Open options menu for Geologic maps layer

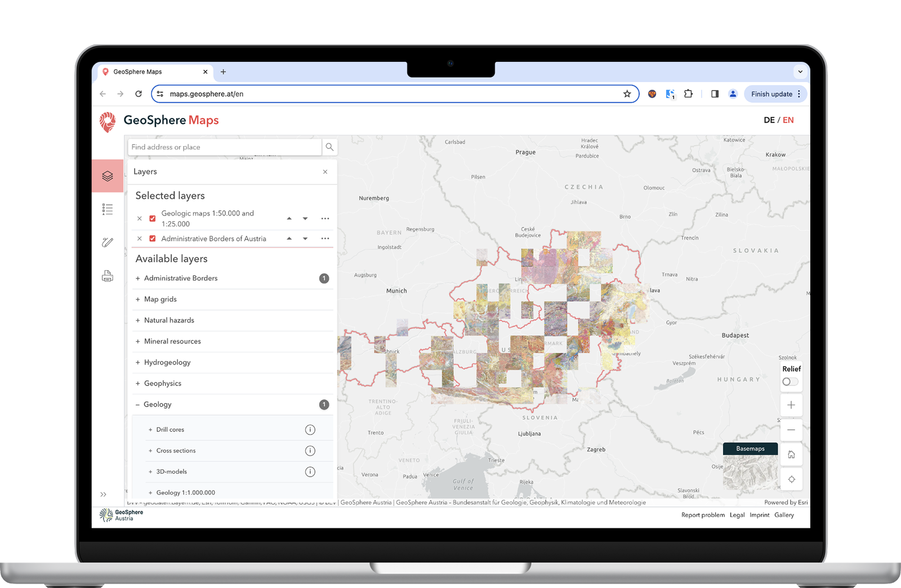pos(325,218)
